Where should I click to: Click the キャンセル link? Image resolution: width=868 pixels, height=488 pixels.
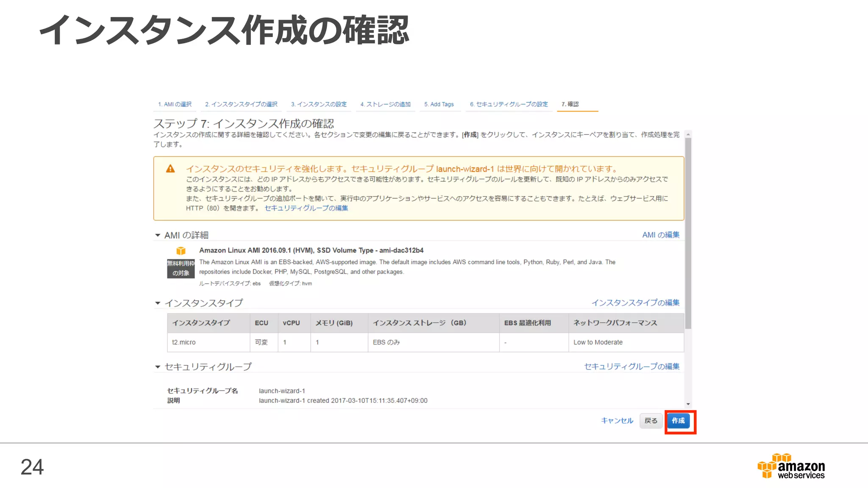[x=617, y=421]
